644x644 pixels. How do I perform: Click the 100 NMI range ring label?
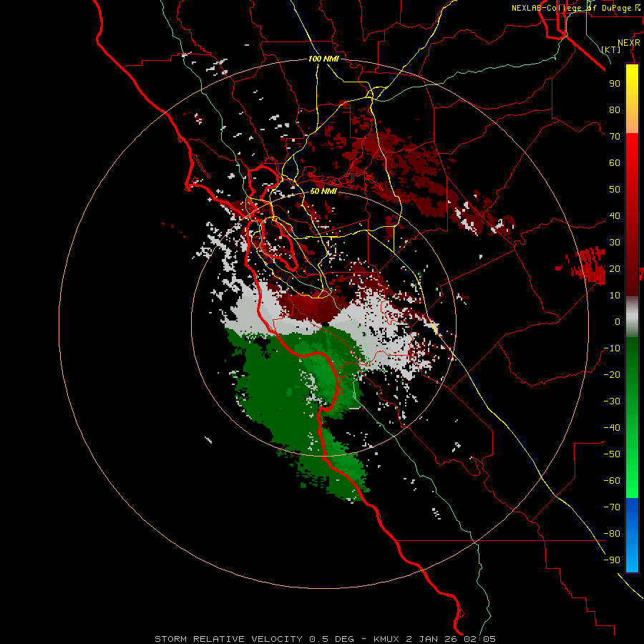[323, 59]
